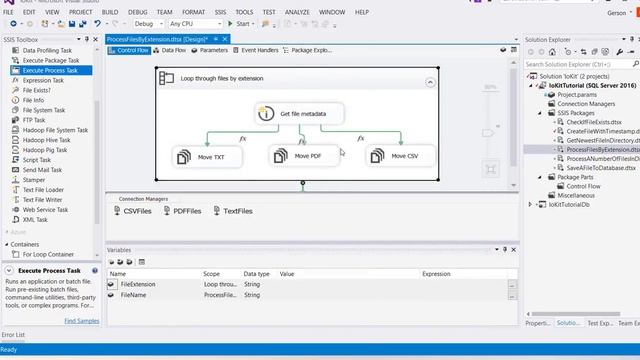Image resolution: width=640 pixels, height=360 pixels.
Task: Collapse the Package Parts folder
Action: [x=540, y=177]
